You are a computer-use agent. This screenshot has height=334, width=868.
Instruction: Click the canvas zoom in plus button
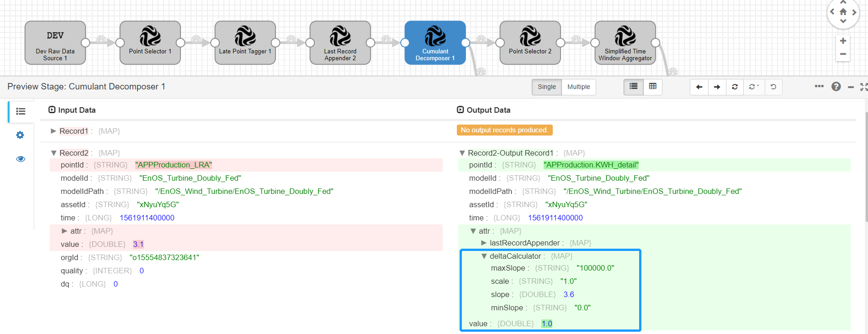pyautogui.click(x=843, y=41)
